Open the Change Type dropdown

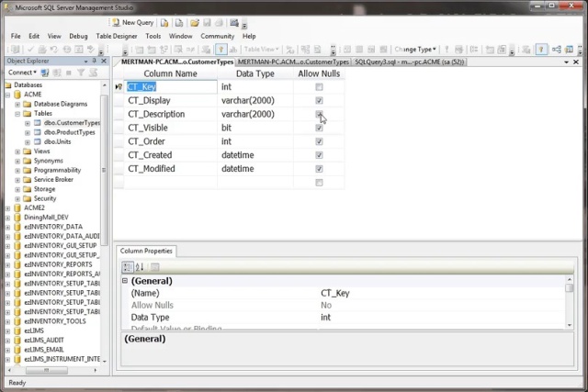tap(415, 49)
